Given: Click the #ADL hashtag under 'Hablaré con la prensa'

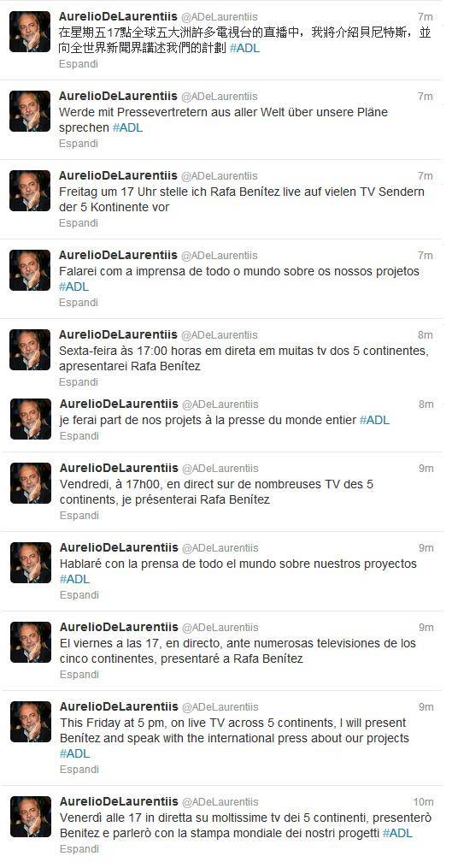Looking at the screenshot, I should click(74, 579).
